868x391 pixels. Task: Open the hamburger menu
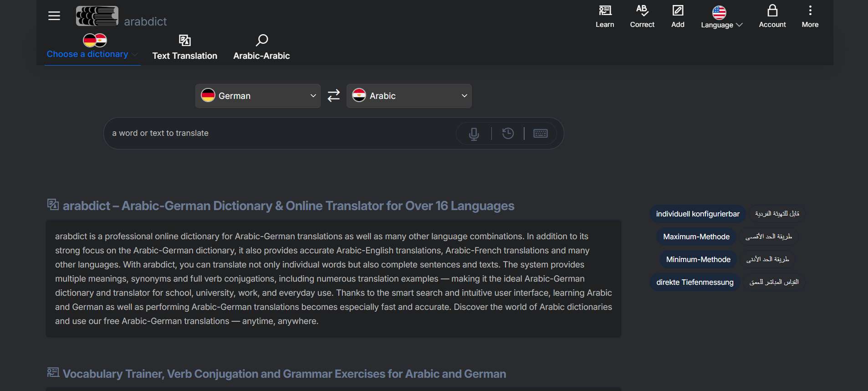tap(54, 16)
